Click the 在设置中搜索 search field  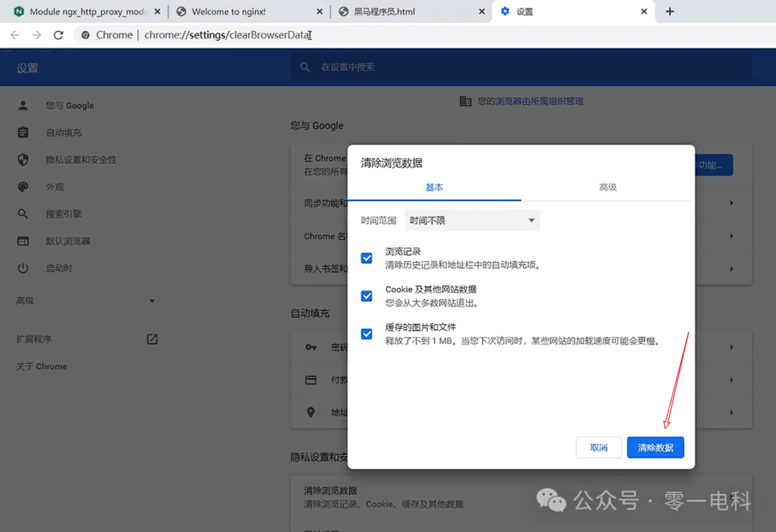[x=521, y=67]
